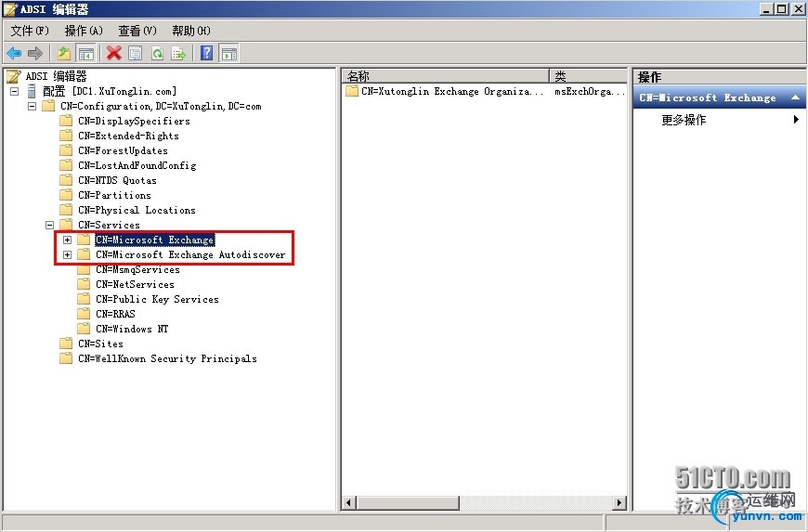Screen dimensions: 808x532
Task: Sort by the 名称 column header
Action: (x=446, y=76)
